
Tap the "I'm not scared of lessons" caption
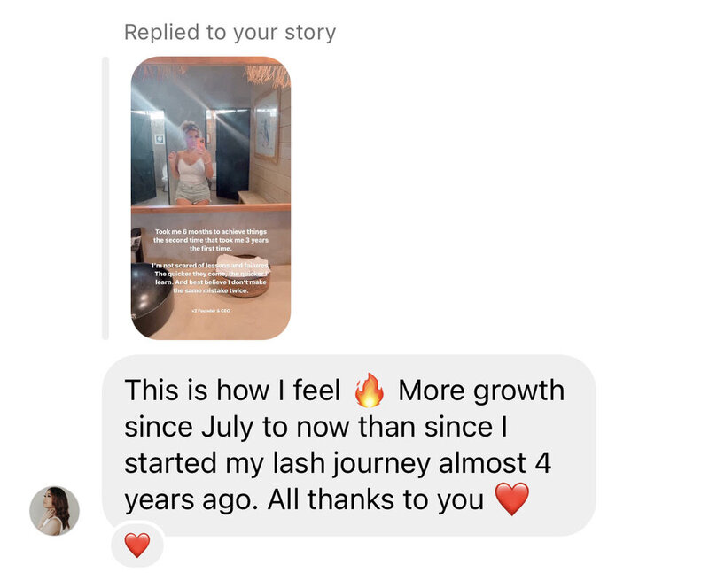pyautogui.click(x=211, y=277)
